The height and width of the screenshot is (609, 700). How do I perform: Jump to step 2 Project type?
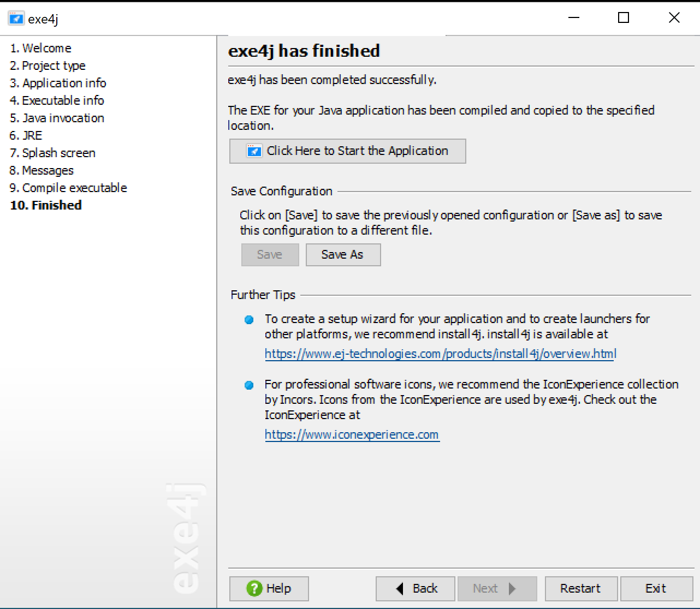48,65
